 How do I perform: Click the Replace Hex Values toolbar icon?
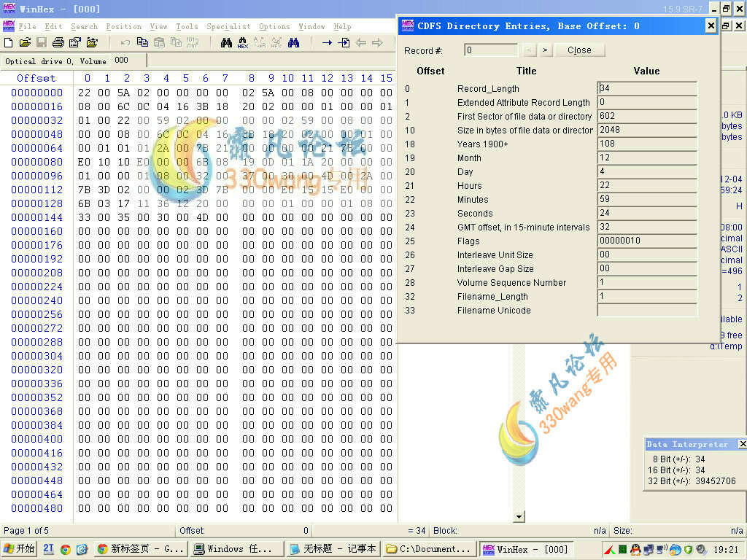coord(276,43)
